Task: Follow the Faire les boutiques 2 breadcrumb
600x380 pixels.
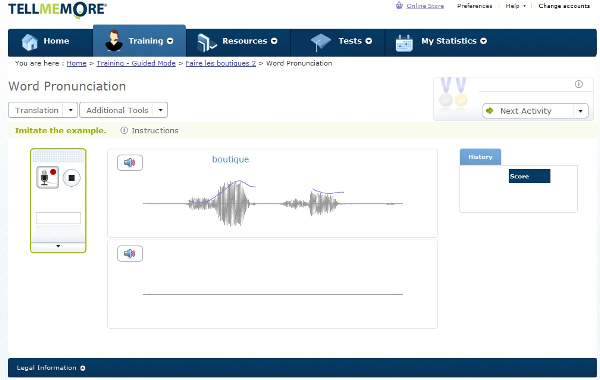Action: click(221, 63)
